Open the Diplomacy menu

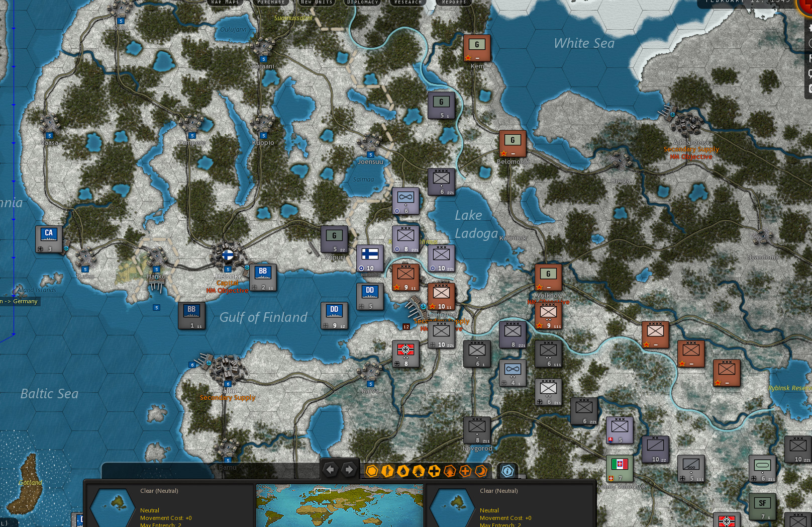pyautogui.click(x=363, y=2)
